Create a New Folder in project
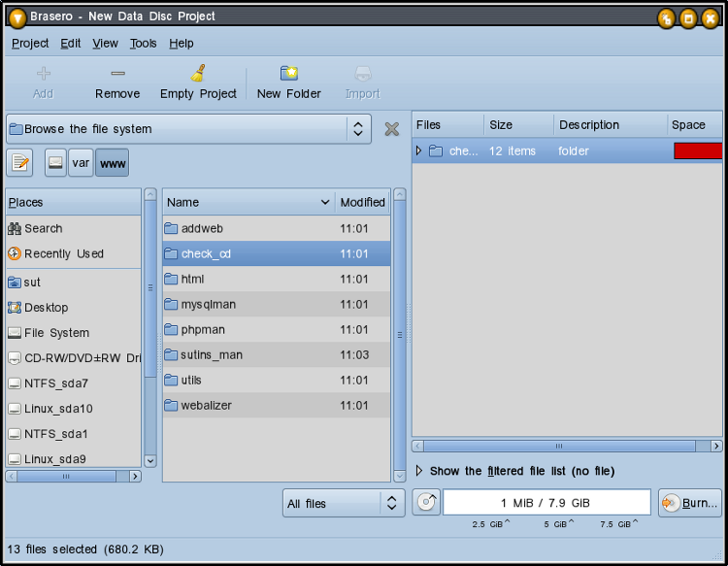The width and height of the screenshot is (728, 566). (289, 83)
